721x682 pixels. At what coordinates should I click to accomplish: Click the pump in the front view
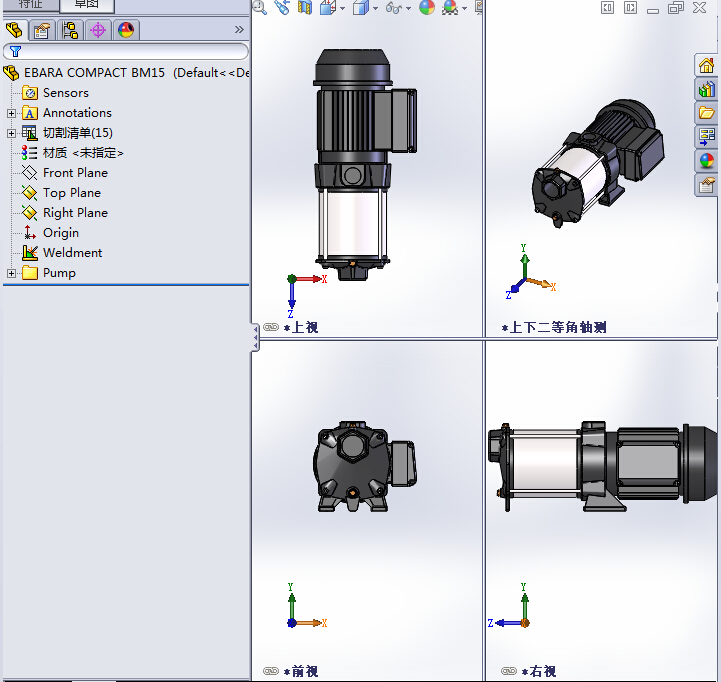tap(365, 466)
